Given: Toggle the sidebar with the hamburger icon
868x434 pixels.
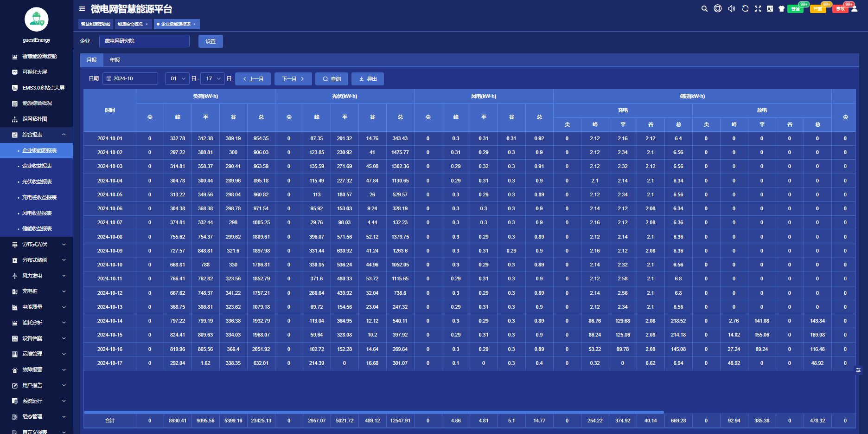Looking at the screenshot, I should pos(82,9).
